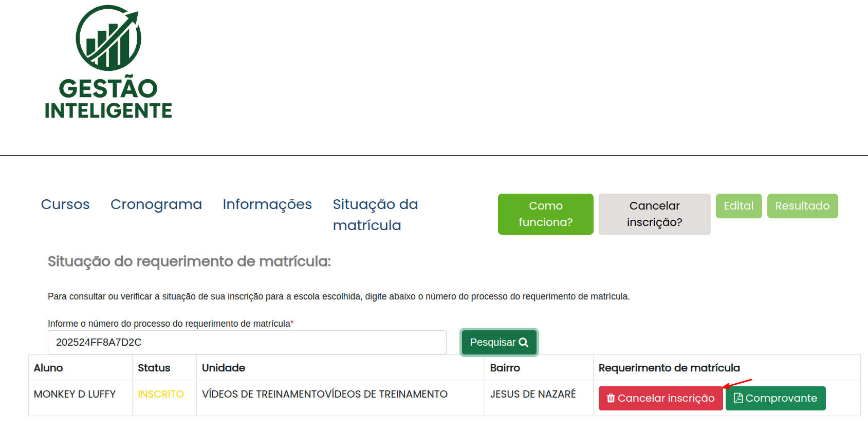868x432 pixels.
Task: Click the yellow INSCRITO status text
Action: click(160, 394)
